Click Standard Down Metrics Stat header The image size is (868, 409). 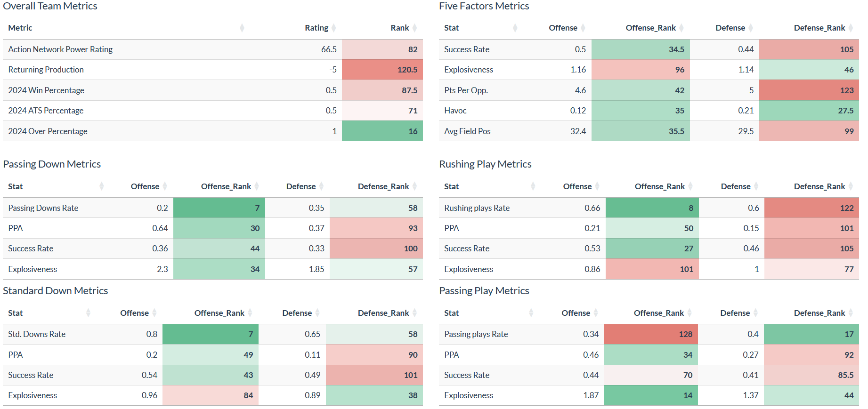16,313
